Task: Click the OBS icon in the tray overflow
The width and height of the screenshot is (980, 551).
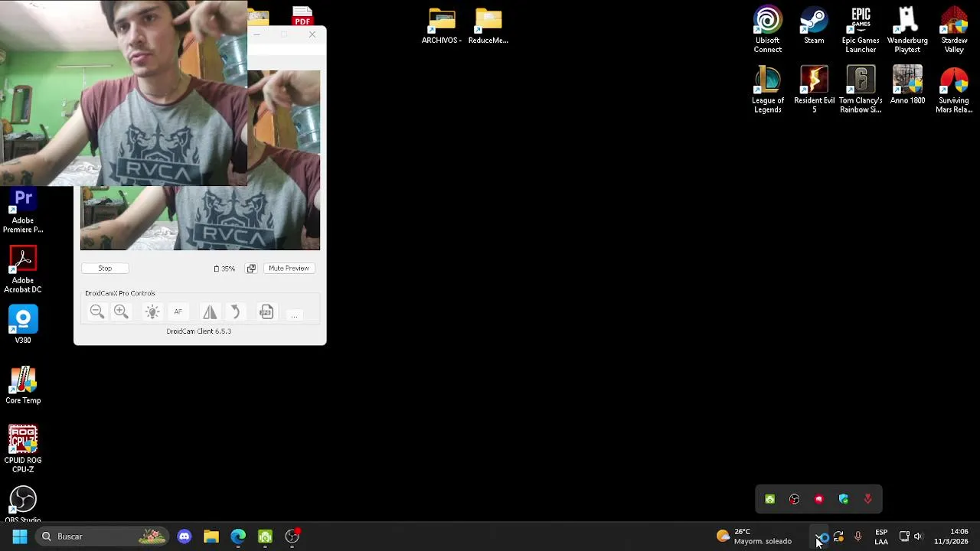Action: [794, 499]
